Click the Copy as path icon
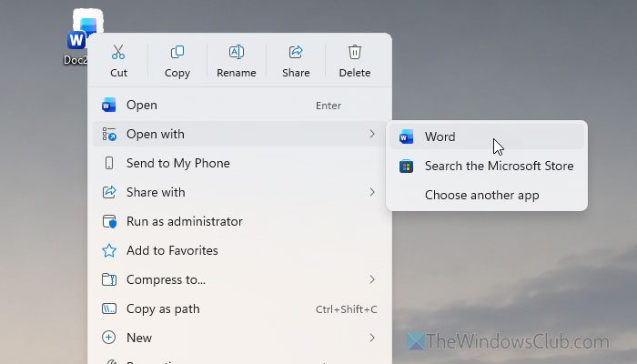 tap(109, 308)
